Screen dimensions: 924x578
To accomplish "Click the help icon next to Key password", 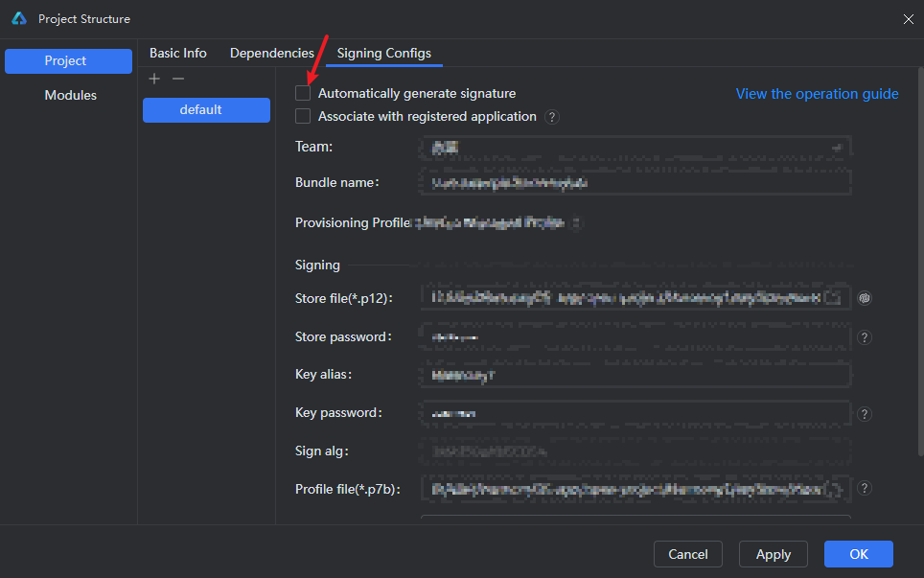I will coord(864,414).
